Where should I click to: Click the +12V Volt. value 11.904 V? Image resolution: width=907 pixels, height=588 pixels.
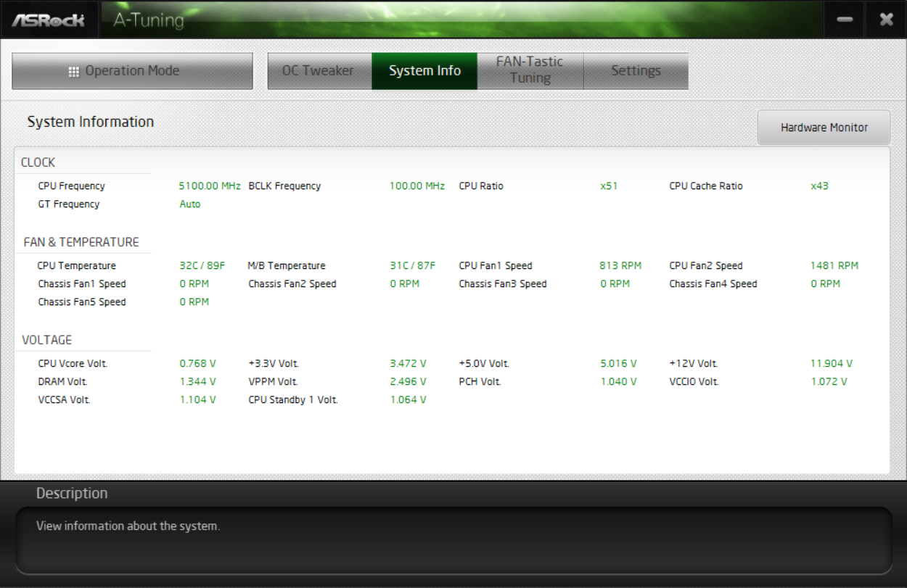tap(832, 363)
